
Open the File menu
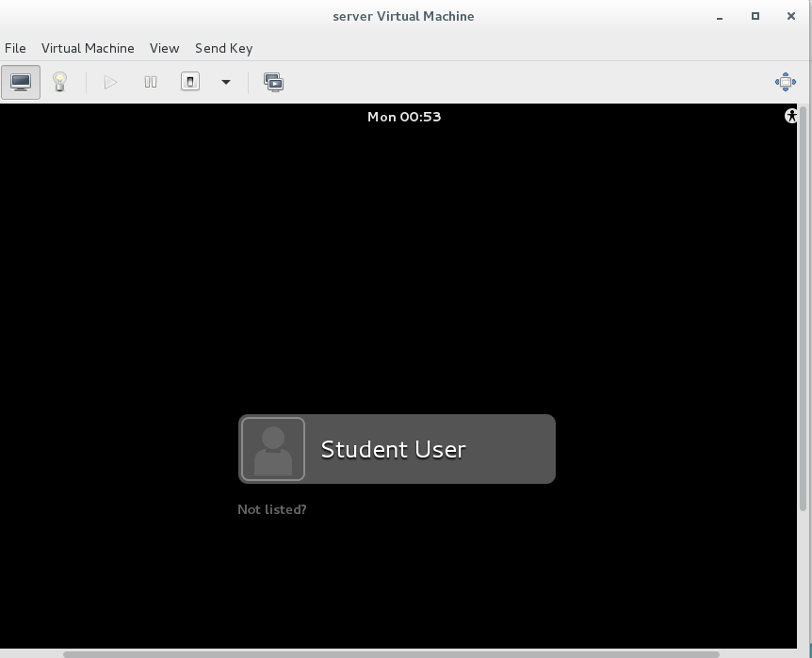tap(15, 48)
